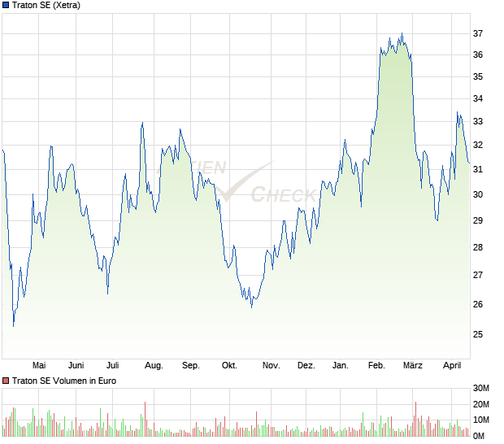Click the tallest red volume bar in March

coord(415,420)
